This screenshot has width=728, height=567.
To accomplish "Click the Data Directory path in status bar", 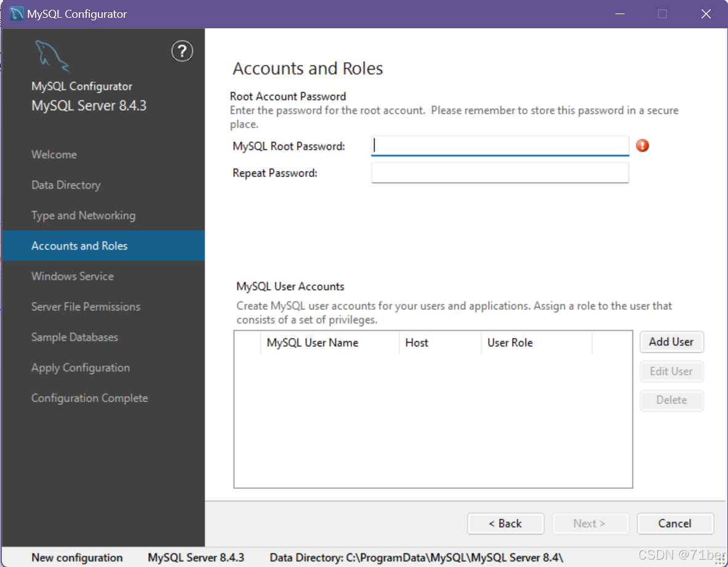I will click(417, 558).
